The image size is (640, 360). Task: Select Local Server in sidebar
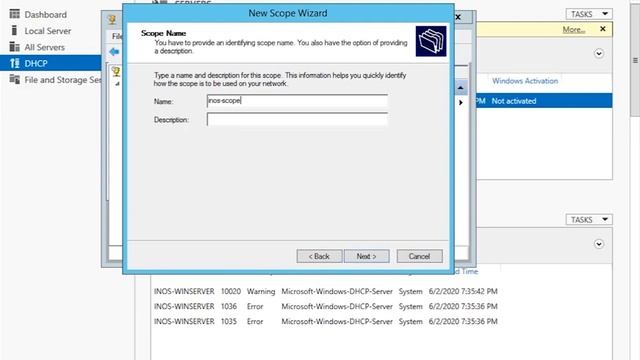[x=47, y=31]
